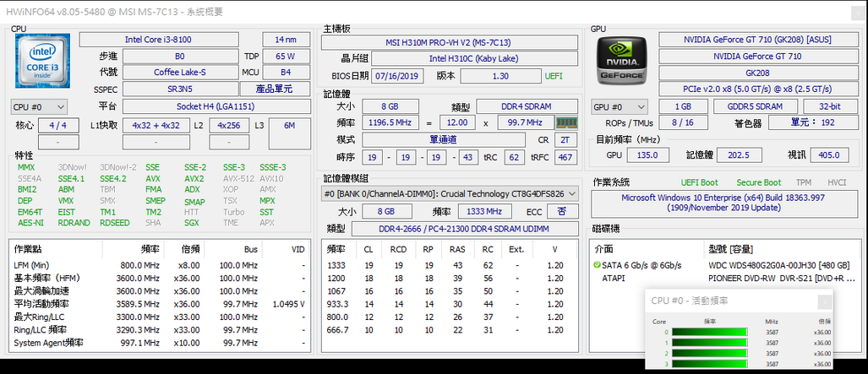
Task: Click the GDDR5 SDRAM video memory field
Action: pos(756,106)
